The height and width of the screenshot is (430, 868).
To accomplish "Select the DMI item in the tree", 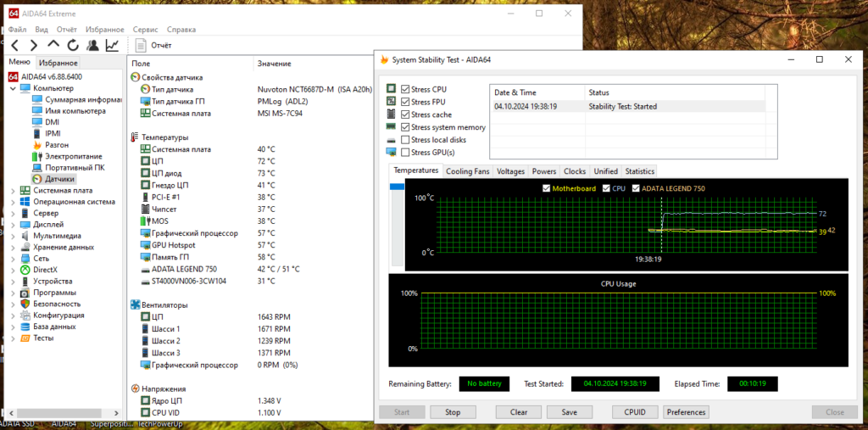I will (52, 122).
